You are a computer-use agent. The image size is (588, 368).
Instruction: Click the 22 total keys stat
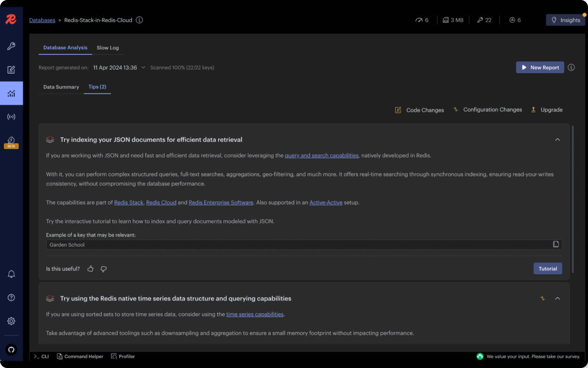click(x=484, y=20)
